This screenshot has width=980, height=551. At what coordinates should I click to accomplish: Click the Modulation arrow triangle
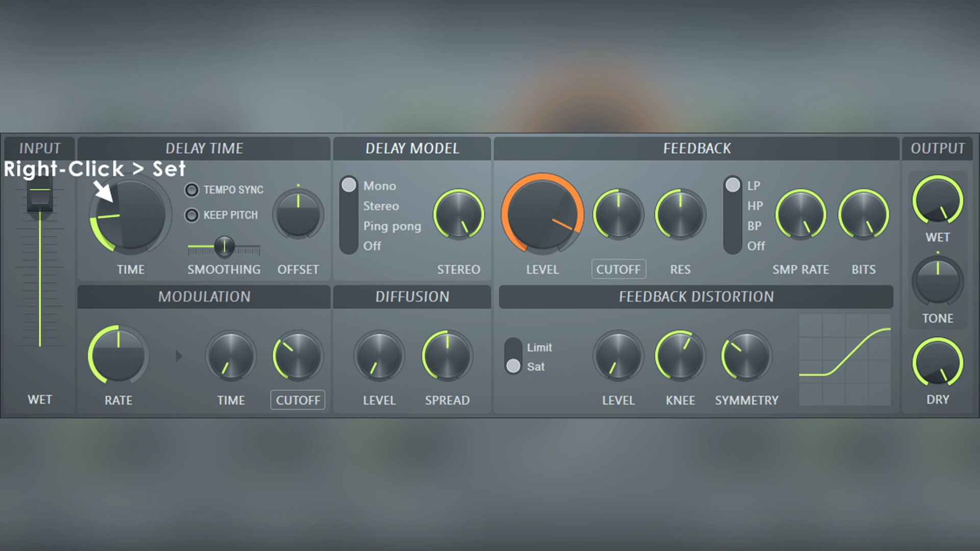click(x=179, y=356)
